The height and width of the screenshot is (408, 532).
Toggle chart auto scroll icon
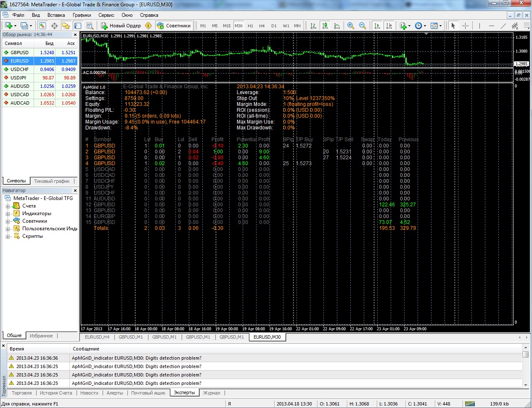(377, 26)
